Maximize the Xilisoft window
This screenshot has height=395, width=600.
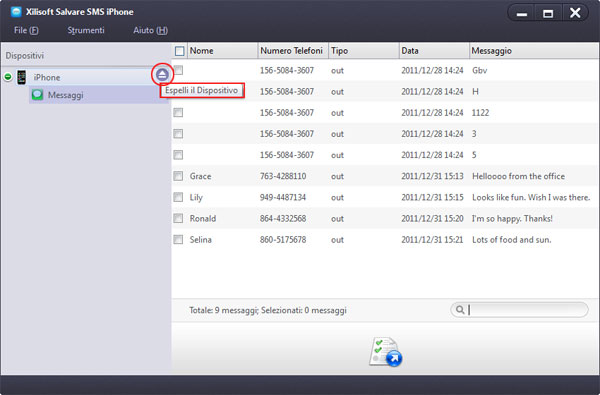tap(548, 13)
